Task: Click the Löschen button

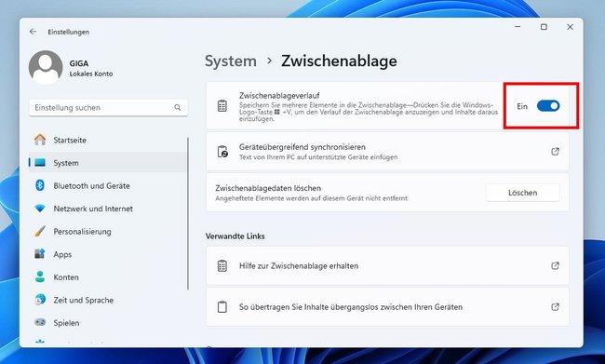Action: pyautogui.click(x=522, y=193)
